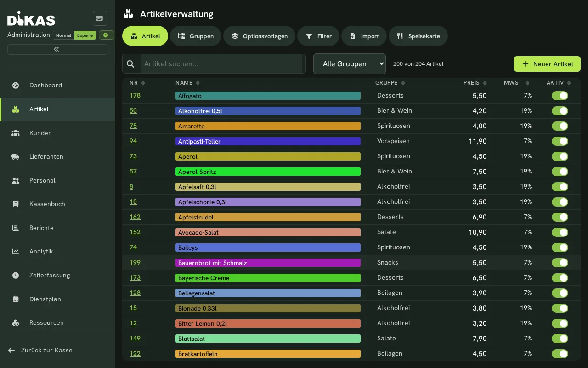Viewport: 588px width, 368px height.
Task: Collapse the sidebar with the double chevron
Action: (57, 49)
